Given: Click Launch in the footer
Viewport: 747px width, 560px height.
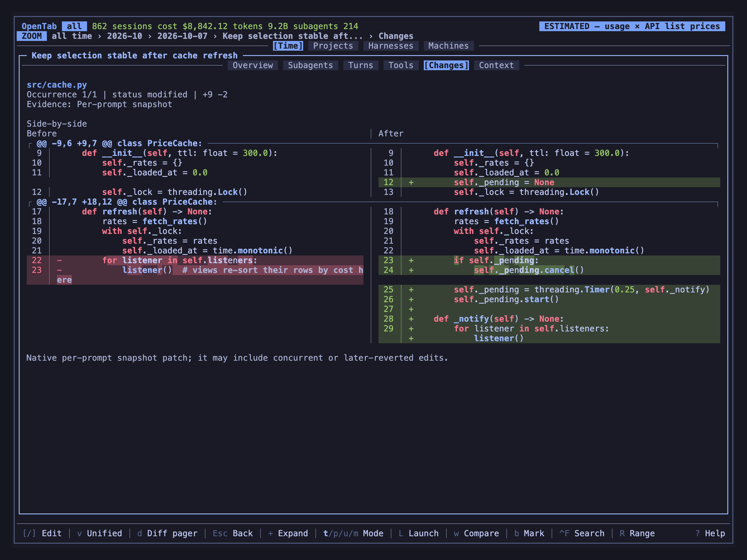Looking at the screenshot, I should tap(418, 533).
